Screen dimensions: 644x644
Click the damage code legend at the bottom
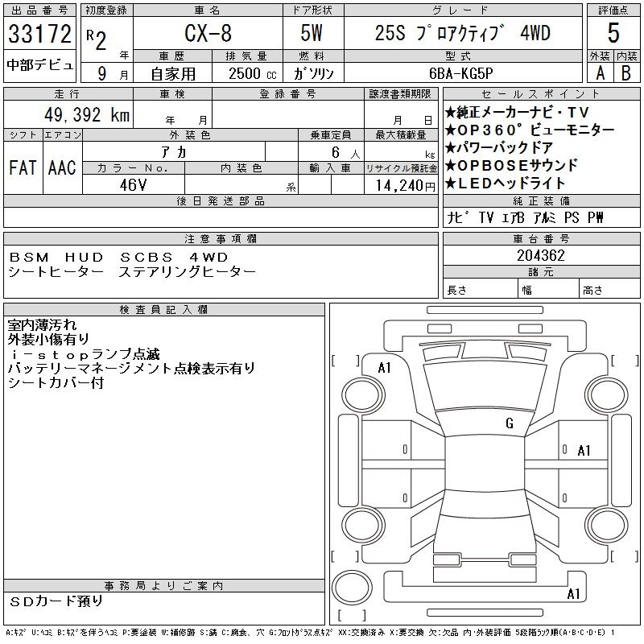310,633
